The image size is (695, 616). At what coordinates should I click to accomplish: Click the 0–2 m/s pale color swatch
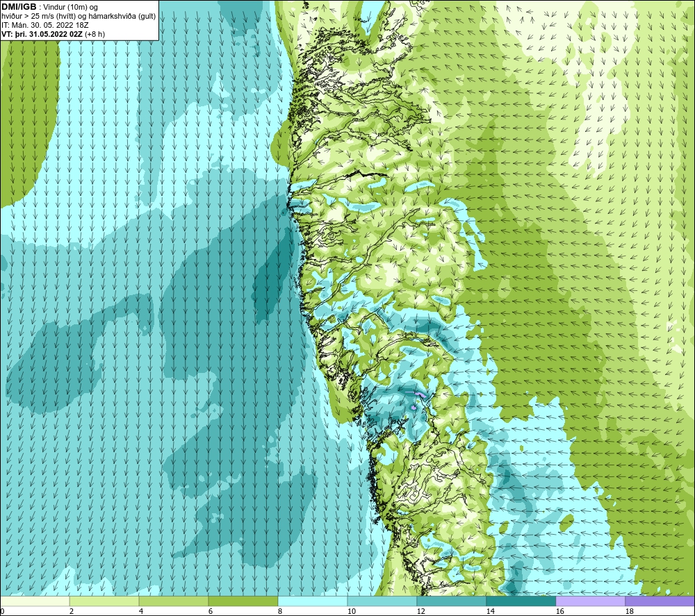pyautogui.click(x=35, y=601)
